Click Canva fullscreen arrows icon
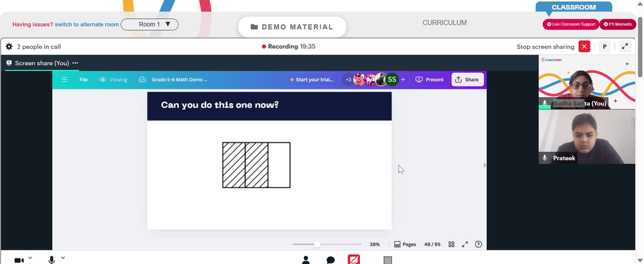The image size is (644, 264). click(465, 244)
